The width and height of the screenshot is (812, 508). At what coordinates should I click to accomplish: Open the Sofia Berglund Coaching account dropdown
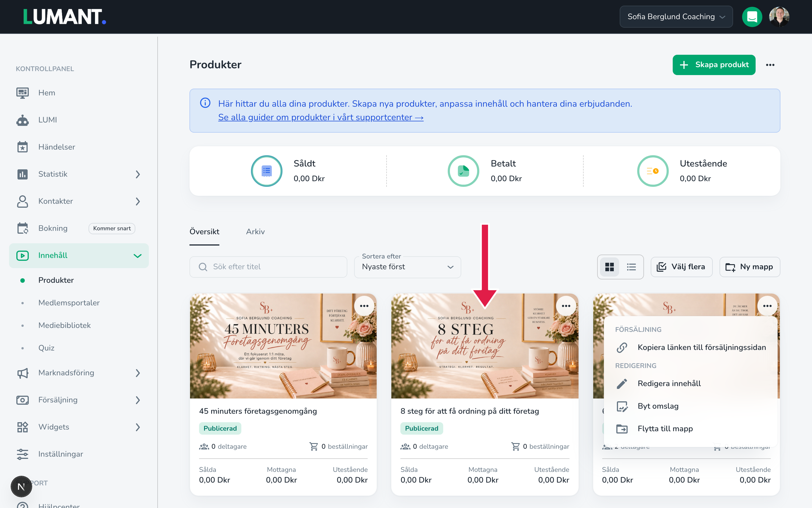click(x=676, y=16)
